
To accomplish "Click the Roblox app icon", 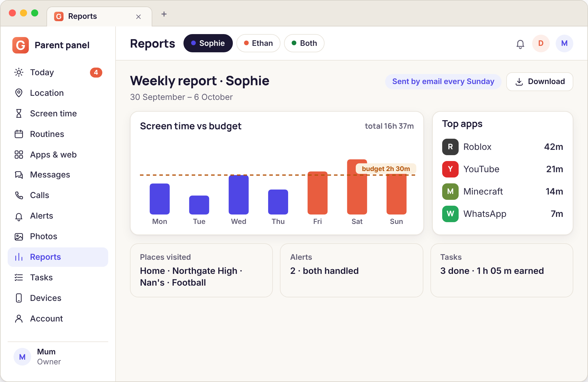I will tap(450, 147).
